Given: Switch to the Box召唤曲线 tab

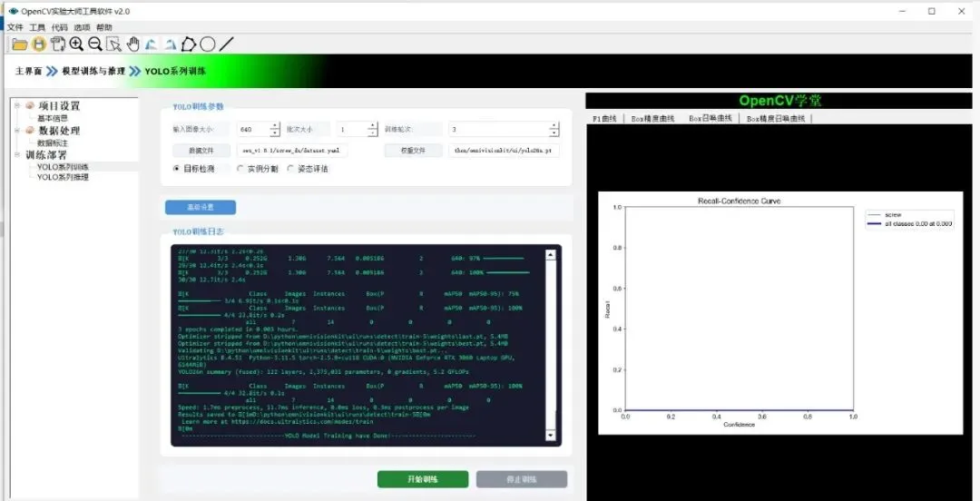Looking at the screenshot, I should pos(710,118).
